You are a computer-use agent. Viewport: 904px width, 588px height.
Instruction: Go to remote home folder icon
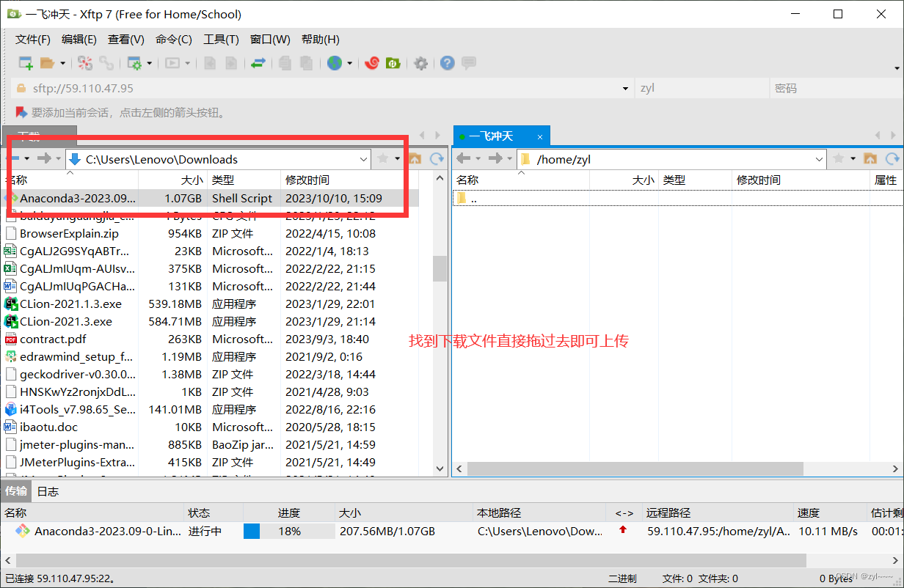[x=870, y=158]
